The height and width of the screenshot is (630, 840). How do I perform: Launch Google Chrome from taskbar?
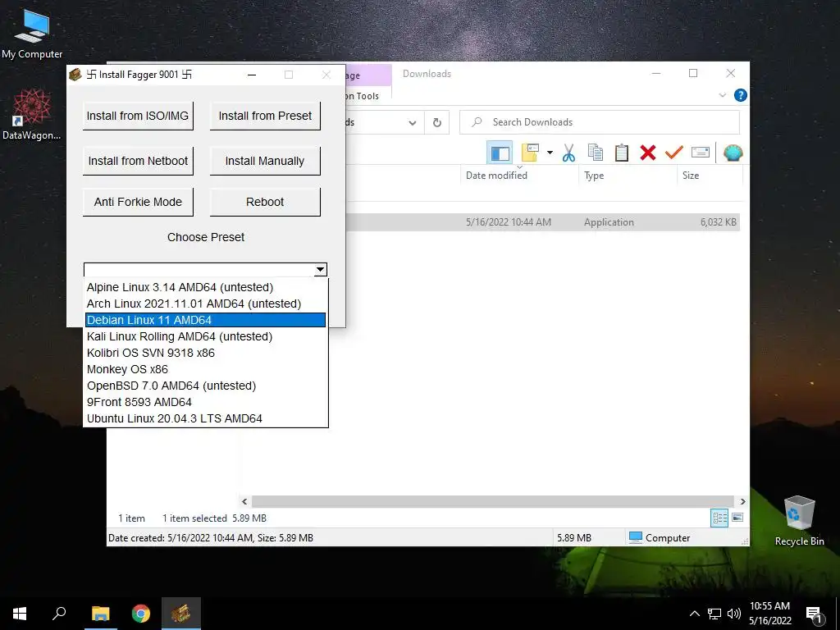(x=141, y=614)
